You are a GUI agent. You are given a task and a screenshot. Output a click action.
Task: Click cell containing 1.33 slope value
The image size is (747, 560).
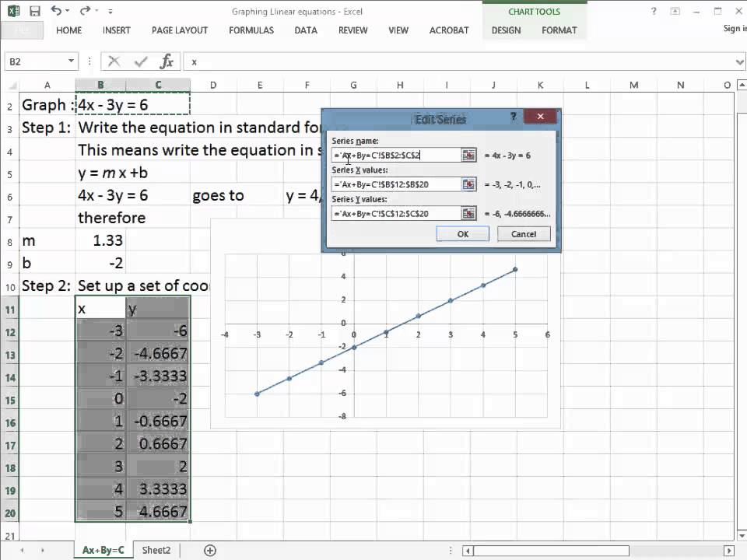coord(100,241)
